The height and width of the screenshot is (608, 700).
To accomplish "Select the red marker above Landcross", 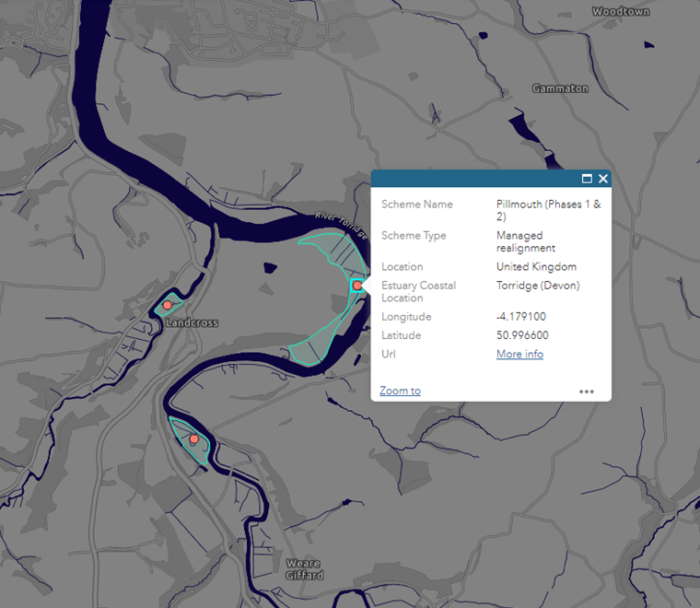I will (167, 304).
